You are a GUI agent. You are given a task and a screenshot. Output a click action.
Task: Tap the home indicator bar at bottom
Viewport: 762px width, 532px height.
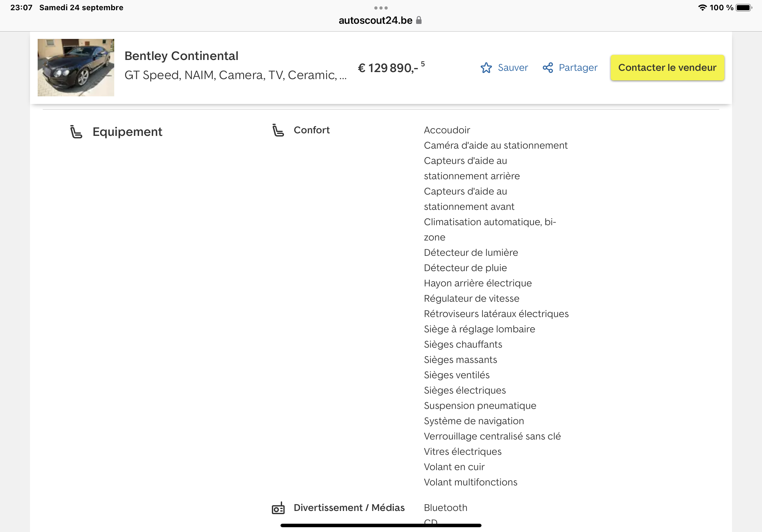click(381, 525)
